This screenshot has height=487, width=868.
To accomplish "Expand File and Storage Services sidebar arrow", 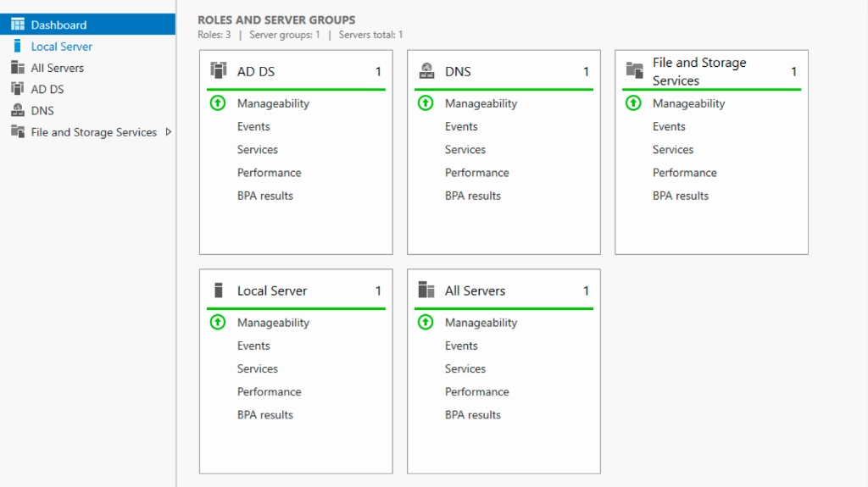I will (168, 132).
